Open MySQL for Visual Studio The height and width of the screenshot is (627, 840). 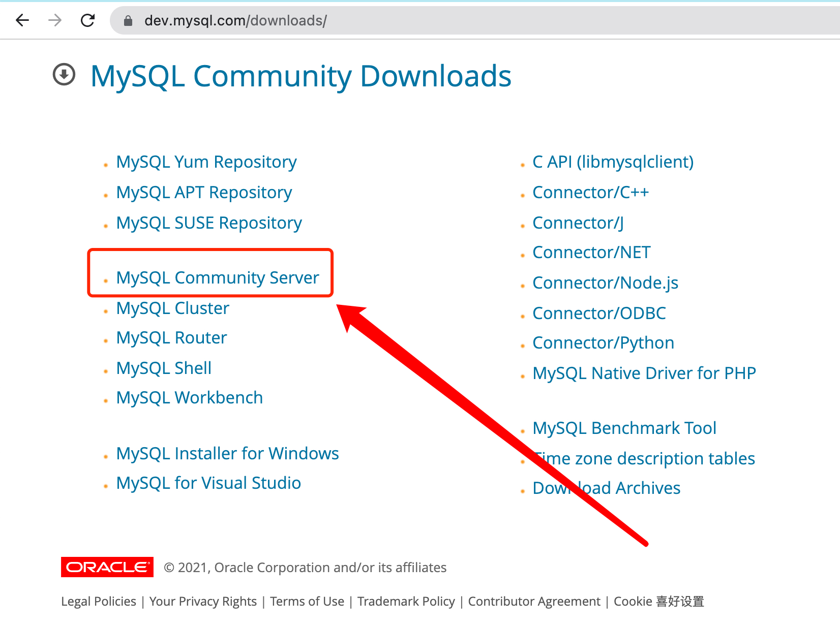[x=208, y=483]
